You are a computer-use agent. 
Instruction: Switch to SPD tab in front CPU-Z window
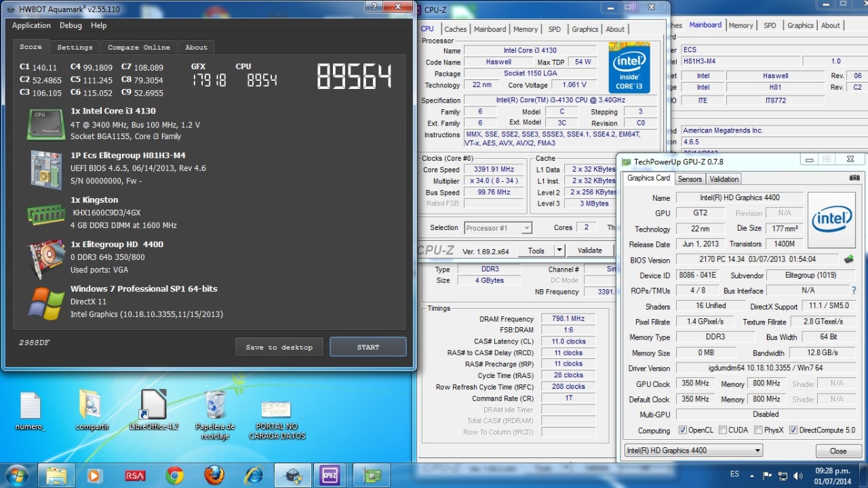click(x=555, y=29)
